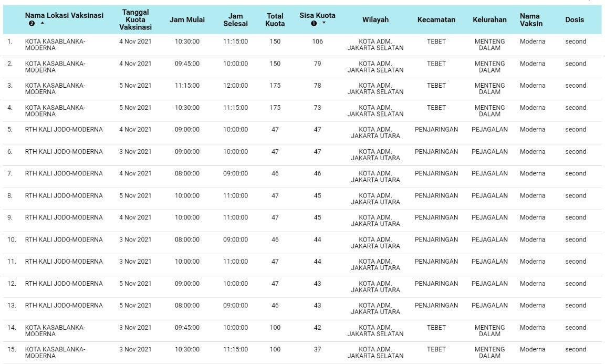Click date 5 Nov 2021 in row 4
The width and height of the screenshot is (605, 364).
[x=135, y=107]
